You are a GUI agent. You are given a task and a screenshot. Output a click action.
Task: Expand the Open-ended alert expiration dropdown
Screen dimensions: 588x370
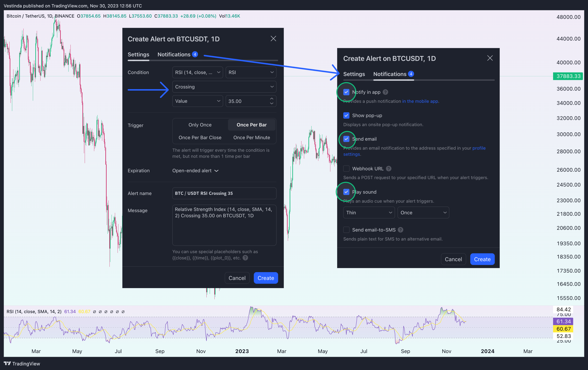point(195,171)
